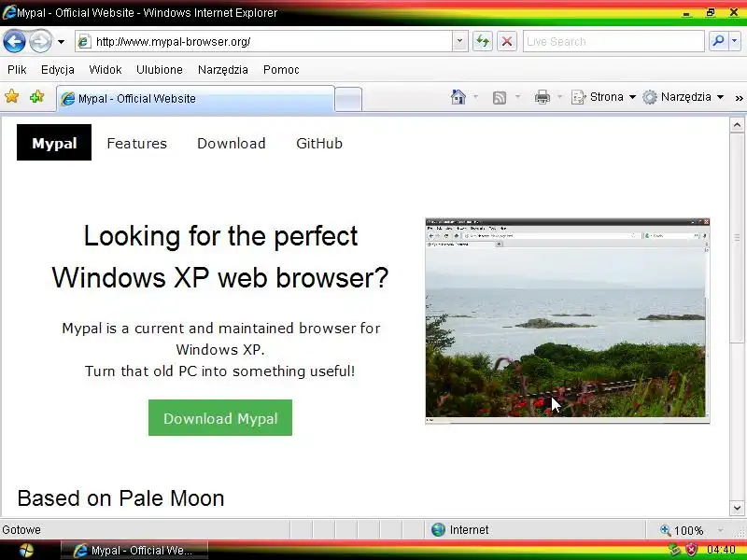This screenshot has width=747, height=560.
Task: Click the Mypal taskbar window button
Action: [134, 551]
